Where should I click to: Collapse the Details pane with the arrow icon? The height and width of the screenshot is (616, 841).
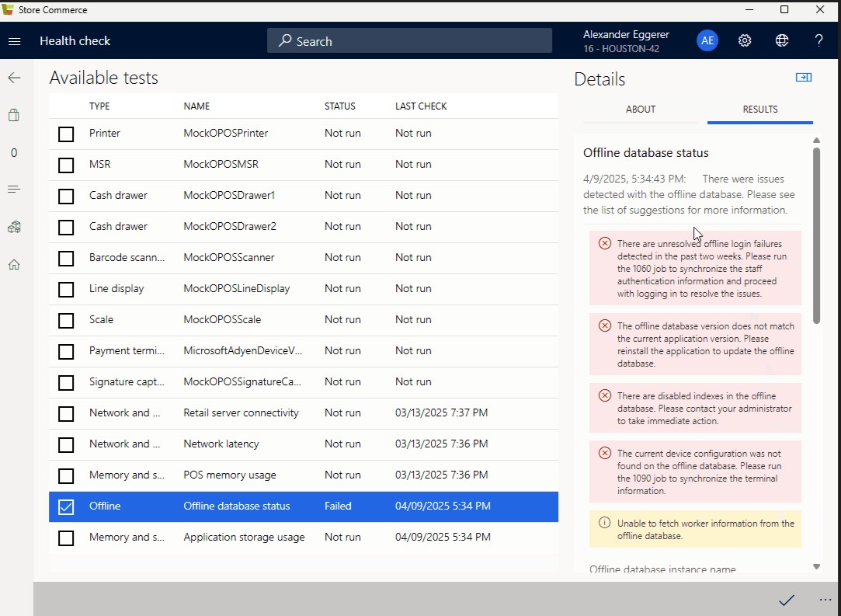coord(804,77)
